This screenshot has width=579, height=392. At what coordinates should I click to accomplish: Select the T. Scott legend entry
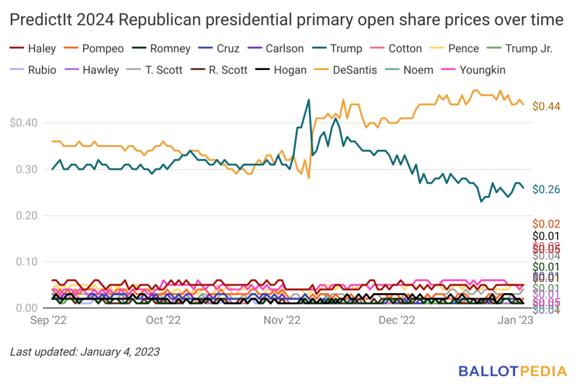pos(154,69)
